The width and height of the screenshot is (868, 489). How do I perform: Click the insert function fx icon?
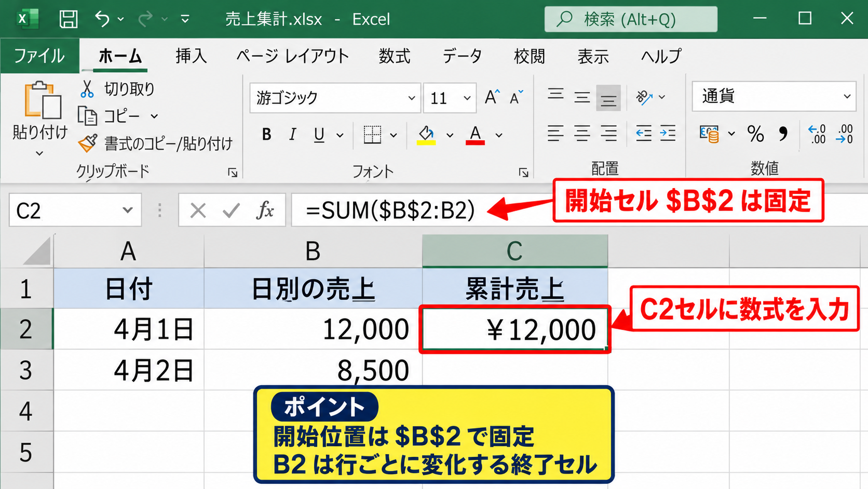[265, 210]
